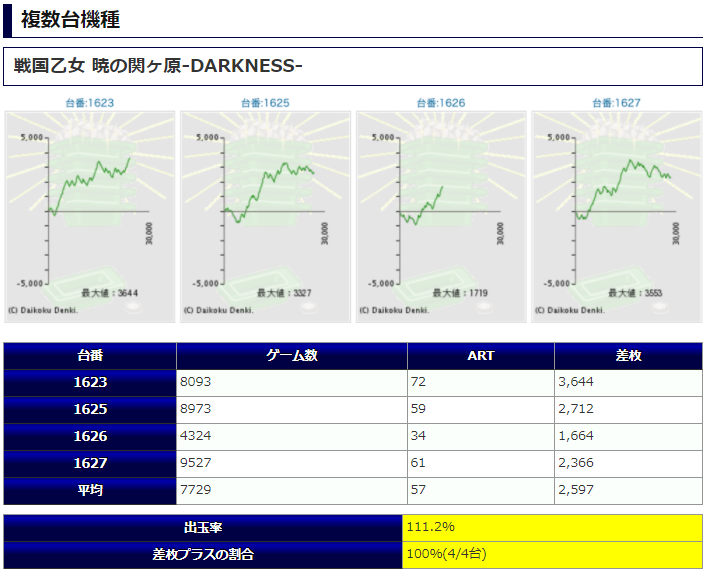Click the 台番:1626 link above third graph
This screenshot has height=572, width=705.
point(441,103)
